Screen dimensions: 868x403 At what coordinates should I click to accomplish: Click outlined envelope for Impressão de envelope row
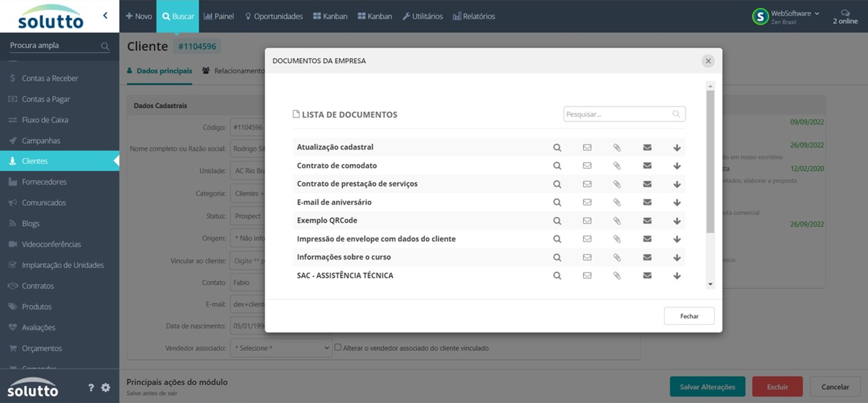(x=587, y=239)
